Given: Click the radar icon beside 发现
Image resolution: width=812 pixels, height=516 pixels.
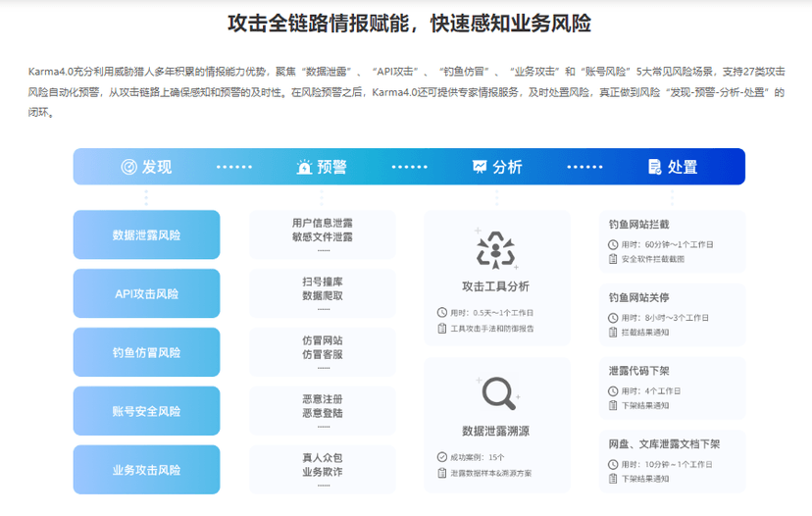Looking at the screenshot, I should tap(128, 167).
